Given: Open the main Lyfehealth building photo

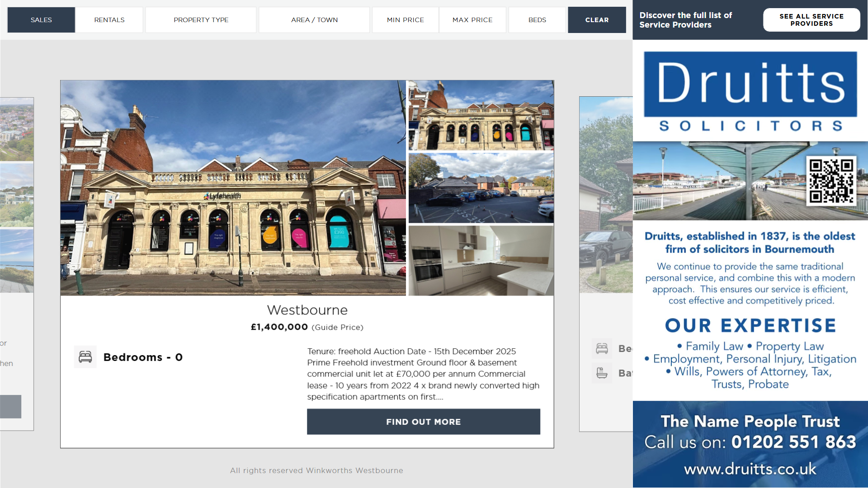Looking at the screenshot, I should (x=233, y=188).
